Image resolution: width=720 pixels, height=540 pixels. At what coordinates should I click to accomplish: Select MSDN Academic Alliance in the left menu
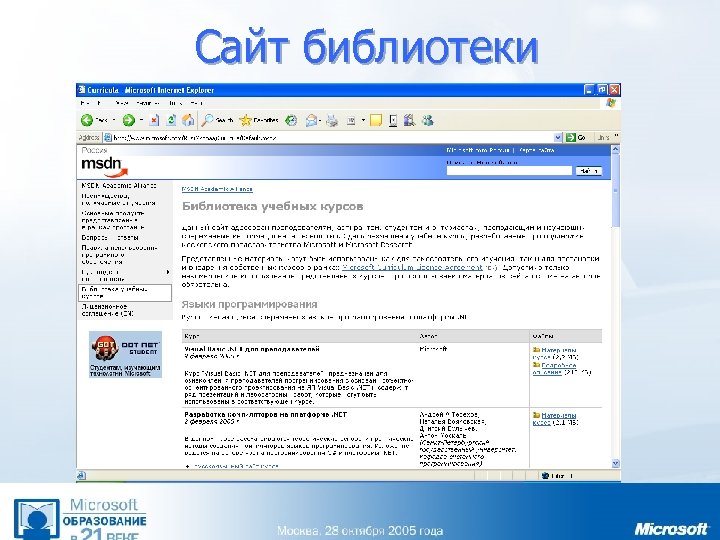point(119,186)
